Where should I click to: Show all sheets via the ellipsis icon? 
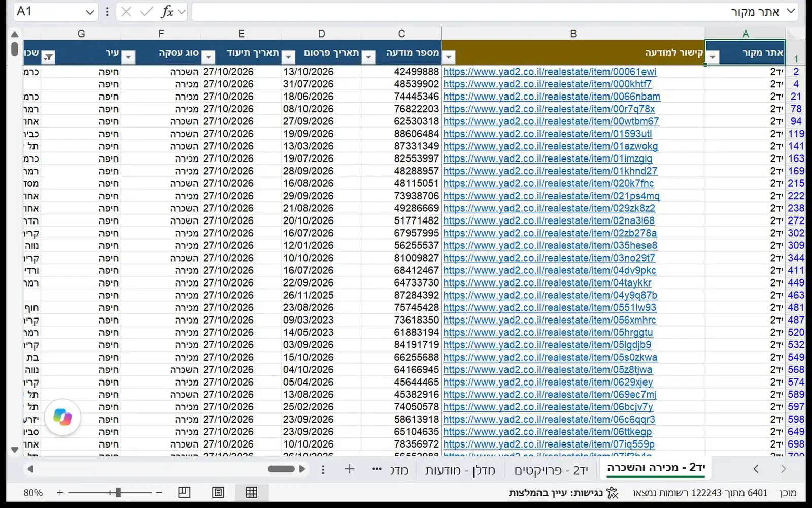tap(377, 469)
